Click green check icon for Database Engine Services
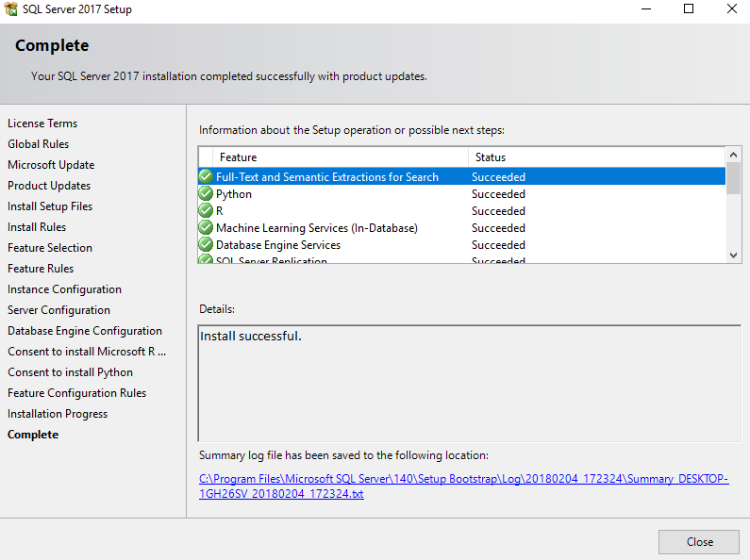 point(206,244)
